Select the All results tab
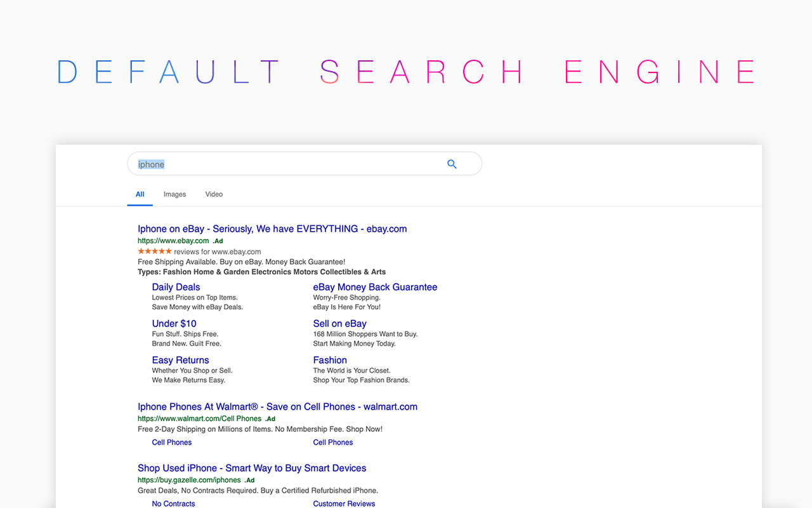 [140, 194]
